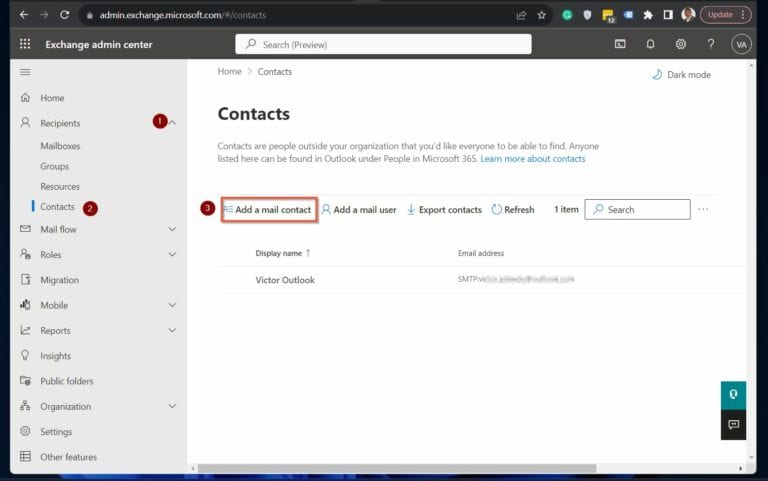The image size is (768, 481).
Task: Open the blue extension icon
Action: click(x=628, y=15)
